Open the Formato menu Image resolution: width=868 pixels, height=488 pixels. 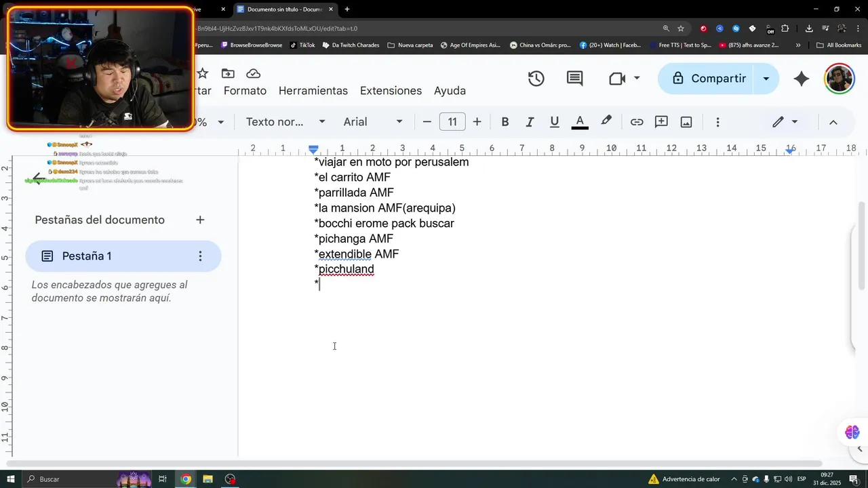tap(245, 91)
